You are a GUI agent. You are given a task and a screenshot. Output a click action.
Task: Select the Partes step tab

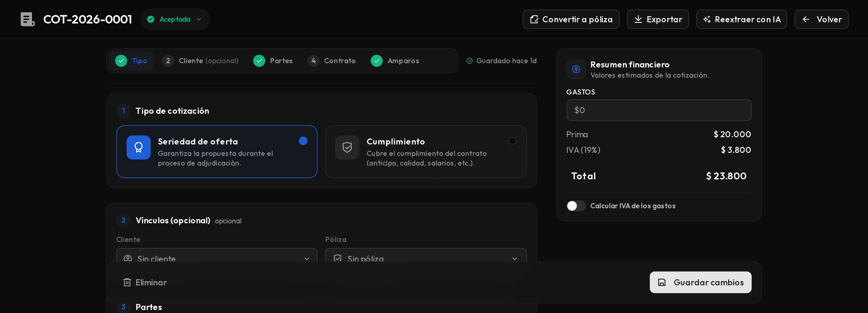[x=272, y=61]
